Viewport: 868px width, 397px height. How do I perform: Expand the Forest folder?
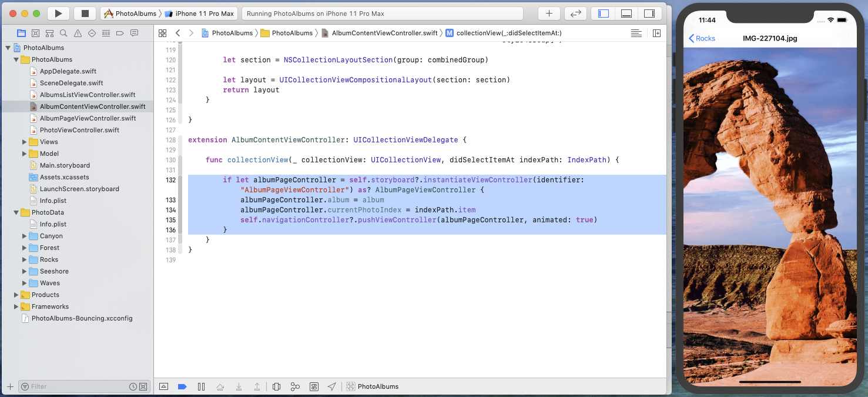(25, 248)
